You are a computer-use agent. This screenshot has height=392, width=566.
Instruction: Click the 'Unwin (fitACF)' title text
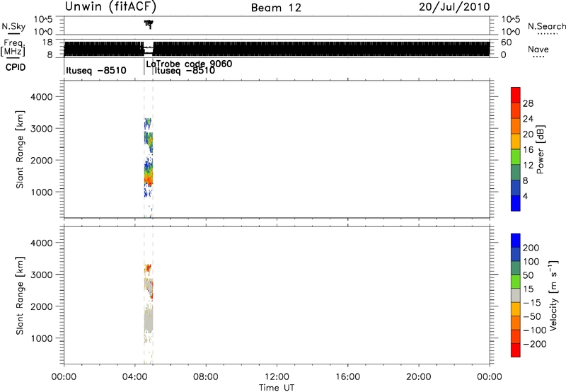click(x=111, y=6)
